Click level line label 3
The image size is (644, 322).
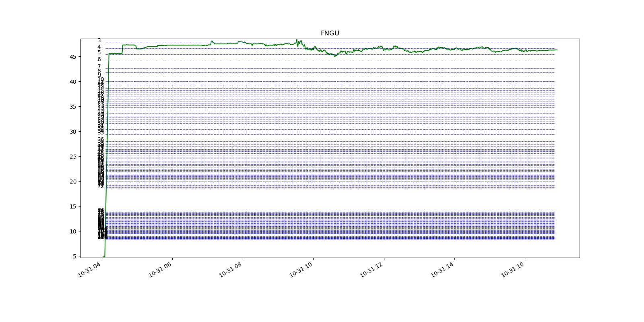pos(99,41)
